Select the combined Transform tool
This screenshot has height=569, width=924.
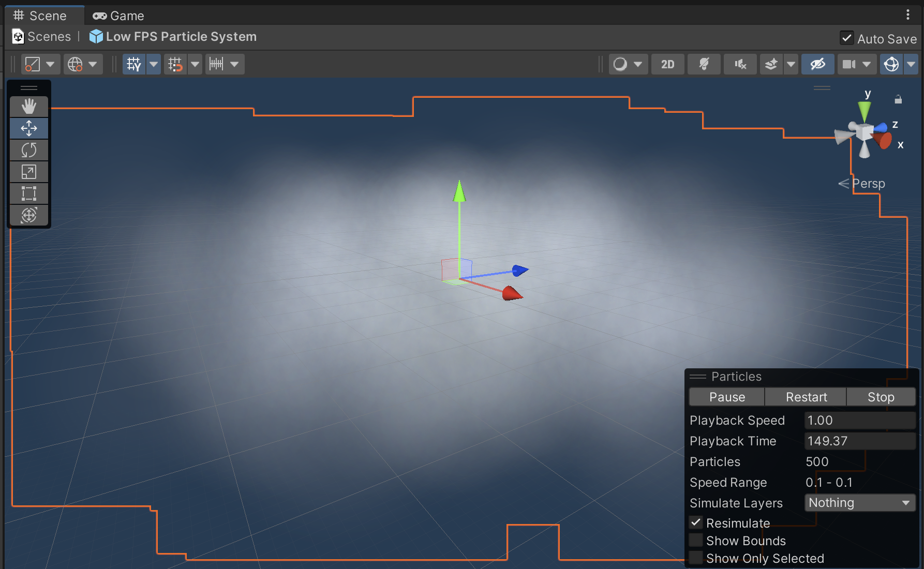point(29,215)
